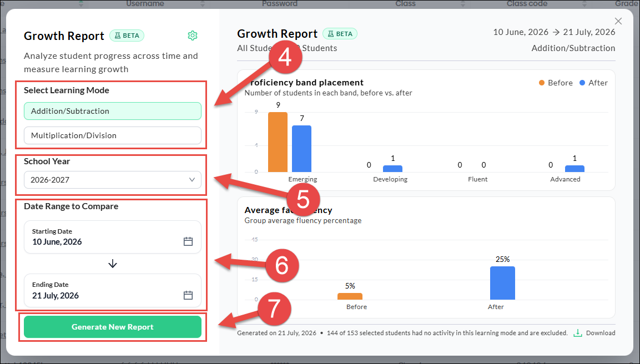Image resolution: width=640 pixels, height=364 pixels.
Task: Click the Starting Date calendar icon
Action: [188, 241]
